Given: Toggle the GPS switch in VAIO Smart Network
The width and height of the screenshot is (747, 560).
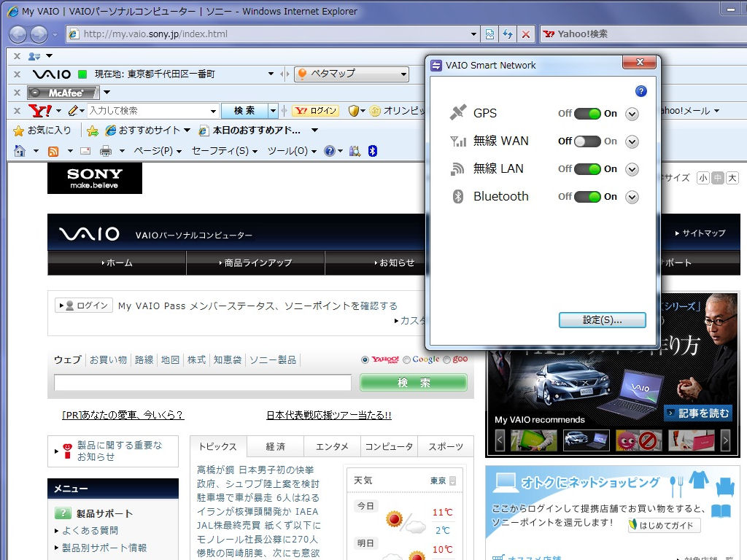Looking at the screenshot, I should click(x=587, y=113).
